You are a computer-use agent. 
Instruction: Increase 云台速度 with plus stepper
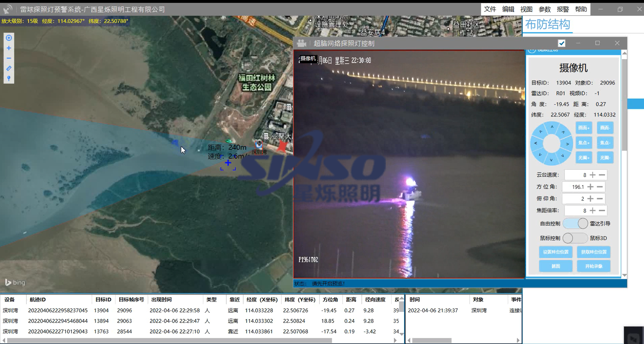pyautogui.click(x=593, y=175)
